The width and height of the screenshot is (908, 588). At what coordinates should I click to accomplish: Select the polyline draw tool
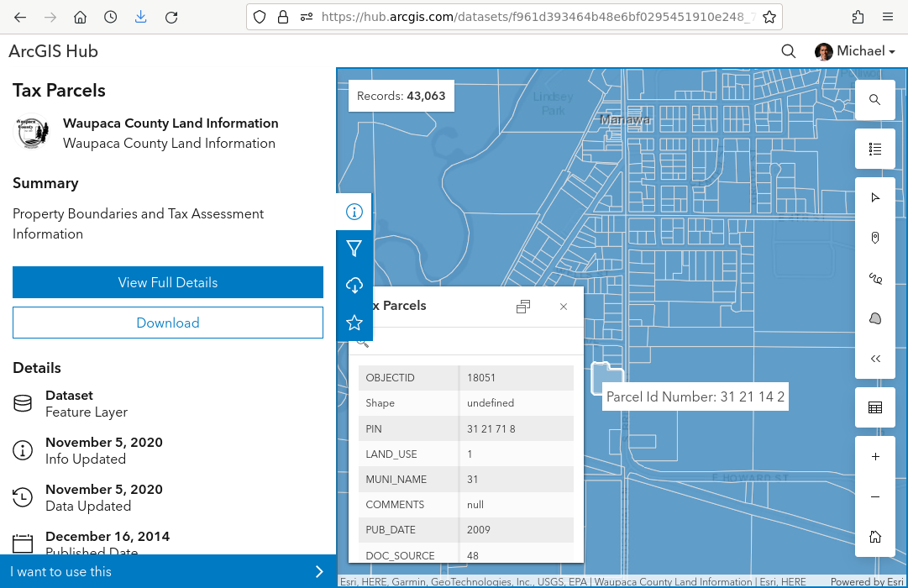coord(874,278)
